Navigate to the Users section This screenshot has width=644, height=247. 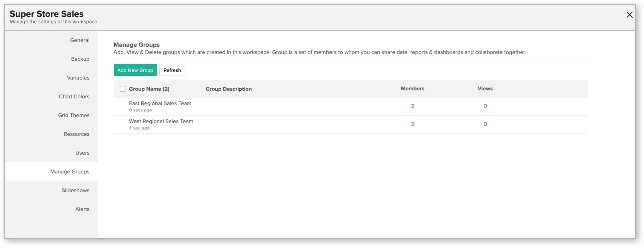tap(82, 153)
